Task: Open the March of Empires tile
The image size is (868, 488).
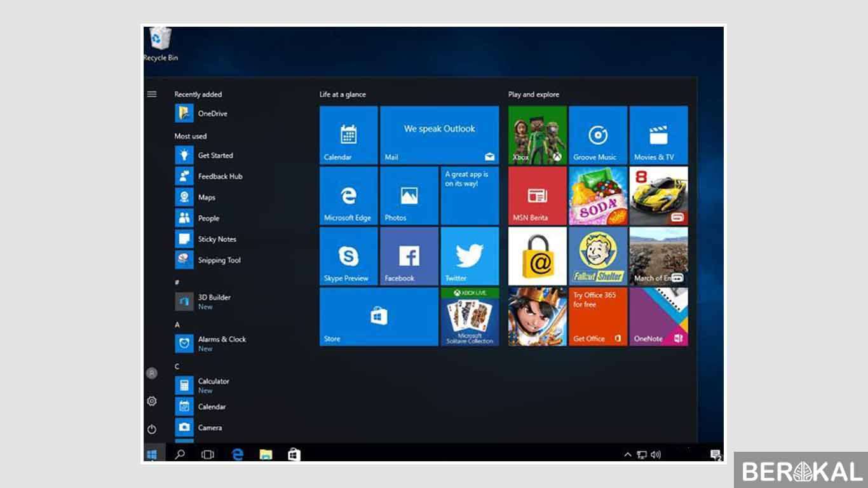Action: [658, 256]
